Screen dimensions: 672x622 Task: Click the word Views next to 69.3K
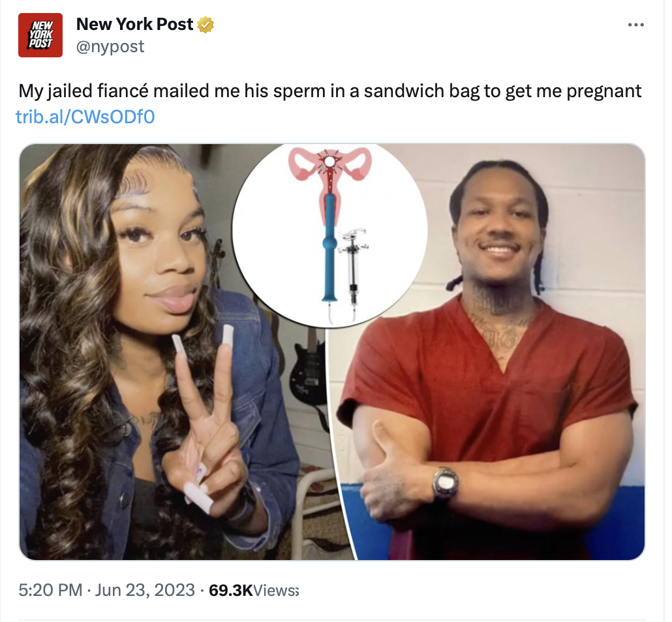coord(277,590)
